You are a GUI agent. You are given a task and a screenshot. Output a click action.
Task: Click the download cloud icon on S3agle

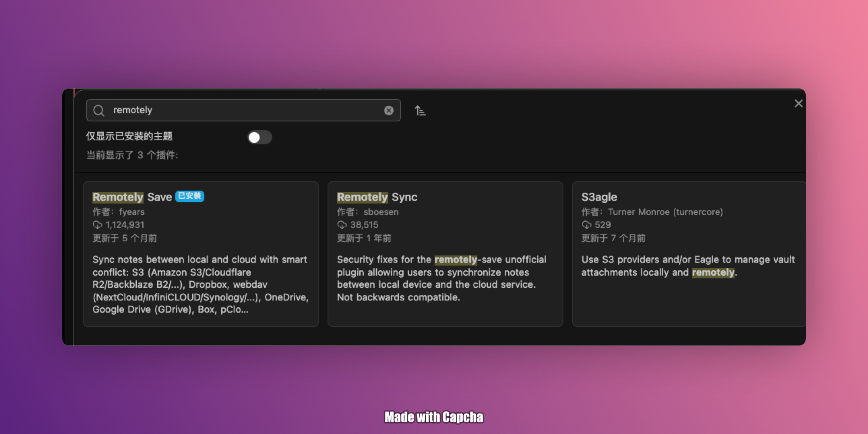click(586, 225)
